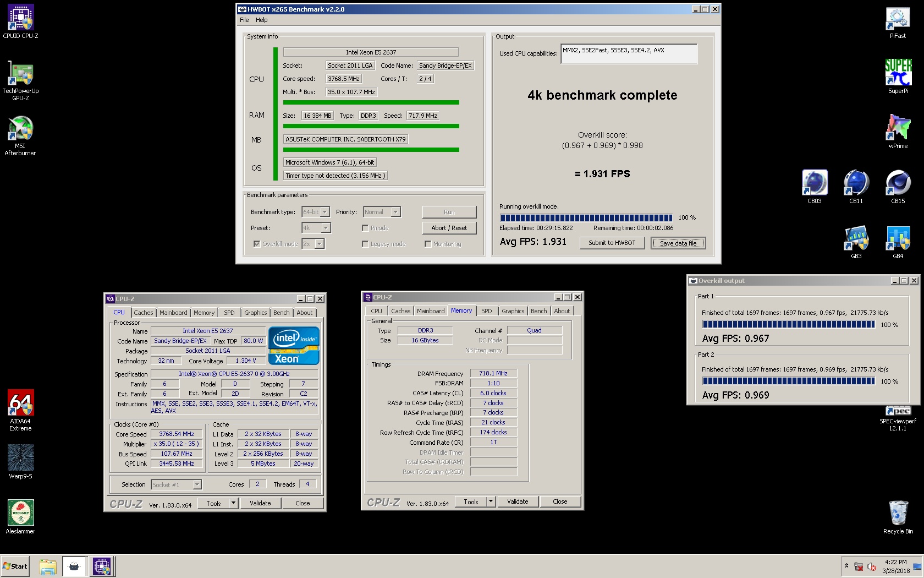Click the Core Speed 3768.54 MHz value
This screenshot has height=578, width=924.
pos(177,434)
